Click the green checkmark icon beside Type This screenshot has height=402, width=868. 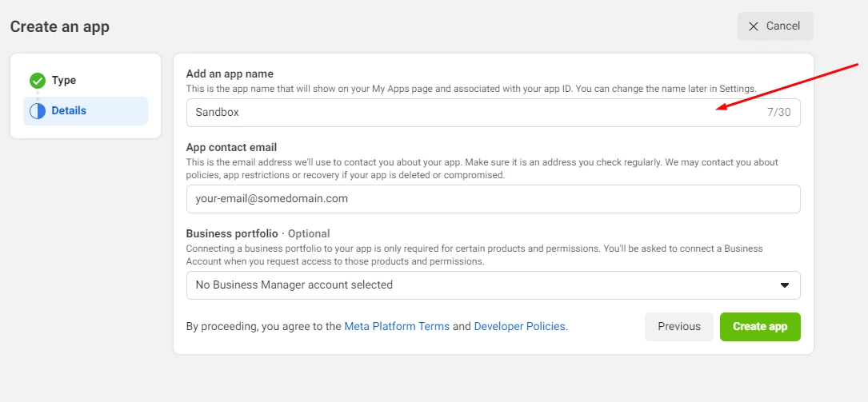(38, 81)
